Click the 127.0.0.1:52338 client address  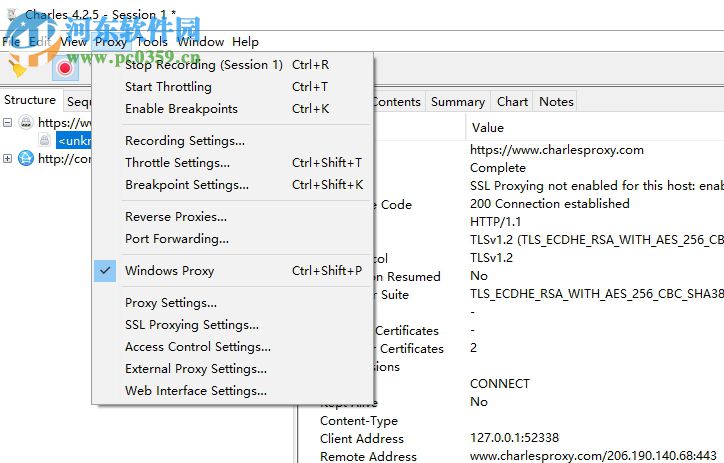[514, 438]
